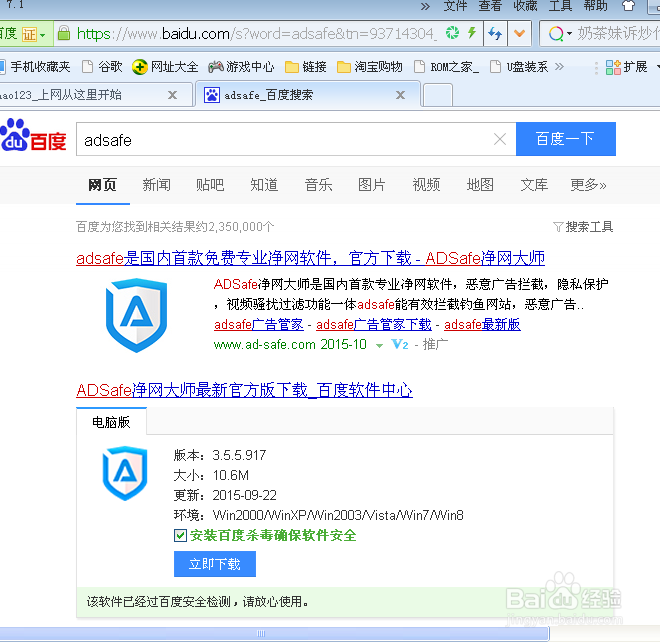Click the Baidu logo
The width and height of the screenshot is (660, 642).
(33, 135)
